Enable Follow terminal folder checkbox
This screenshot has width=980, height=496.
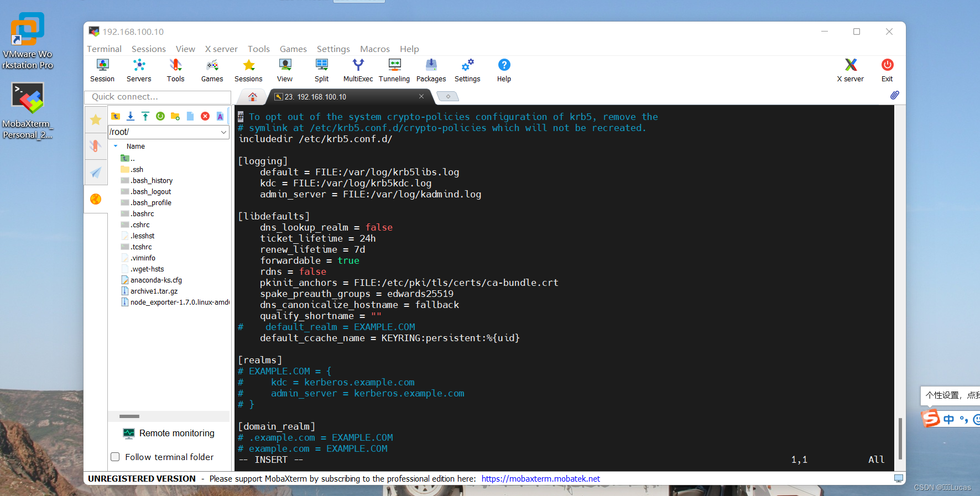point(115,457)
